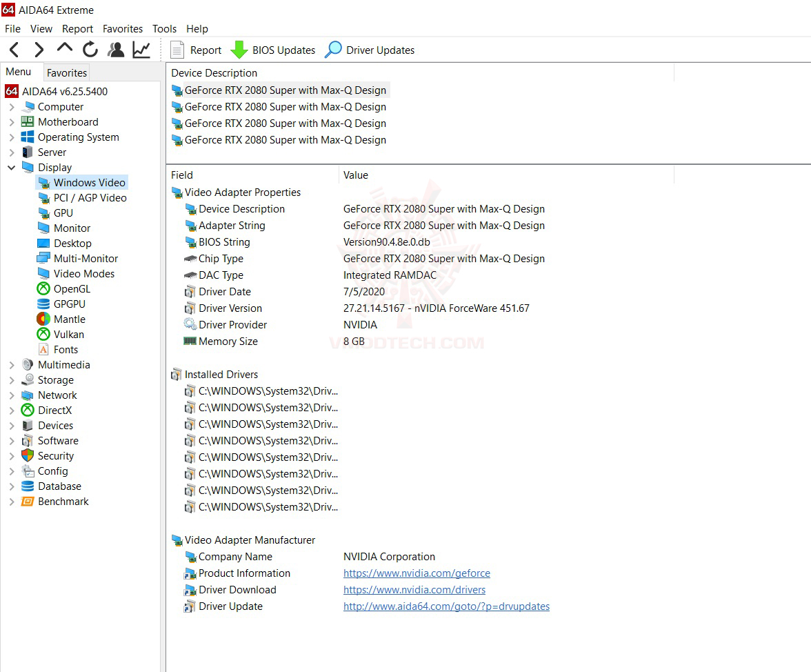
Task: Select the Database icon in the tree
Action: click(28, 486)
